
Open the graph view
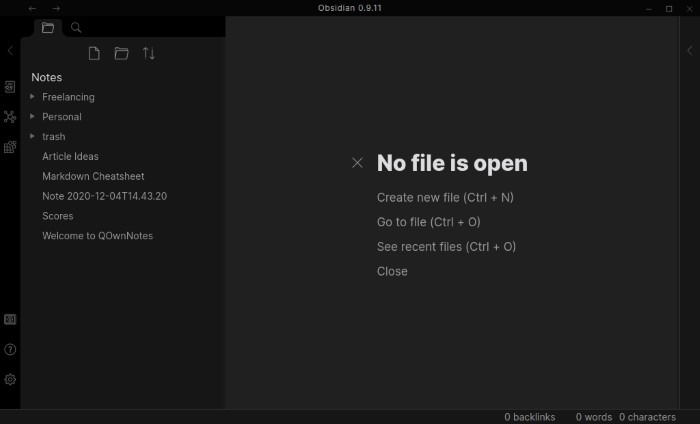tap(10, 117)
